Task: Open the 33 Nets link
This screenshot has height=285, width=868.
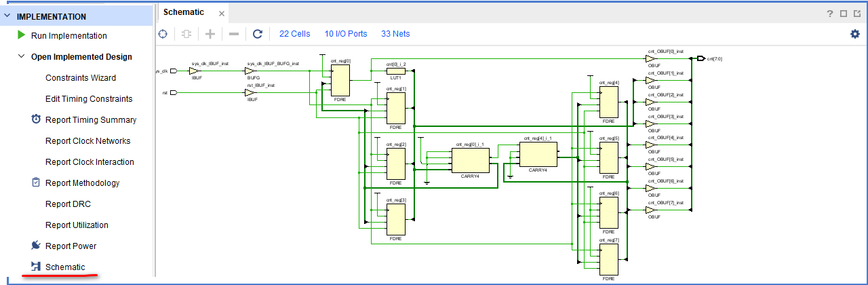Action: (x=395, y=34)
